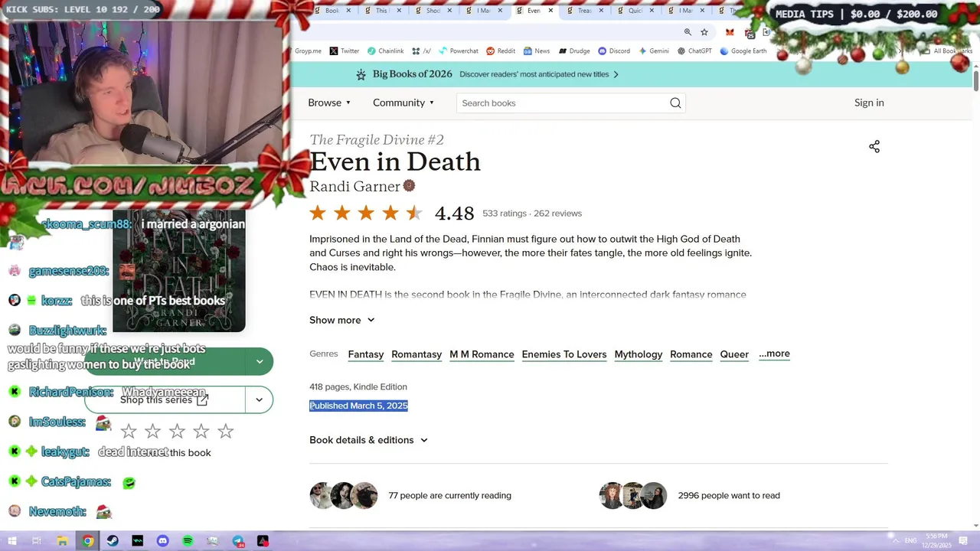Open the Shop this series dropdown arrow
The width and height of the screenshot is (980, 551).
pyautogui.click(x=259, y=399)
